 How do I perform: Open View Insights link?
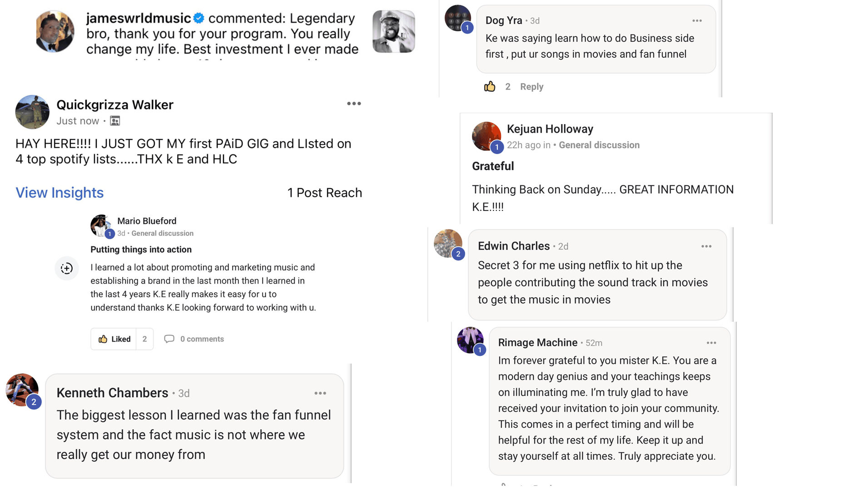click(60, 193)
